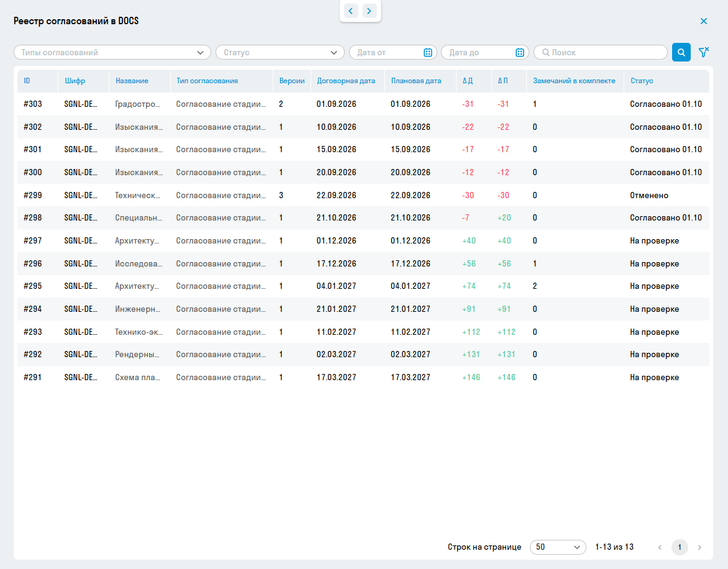Clear filters with the funnel icon

(x=703, y=52)
